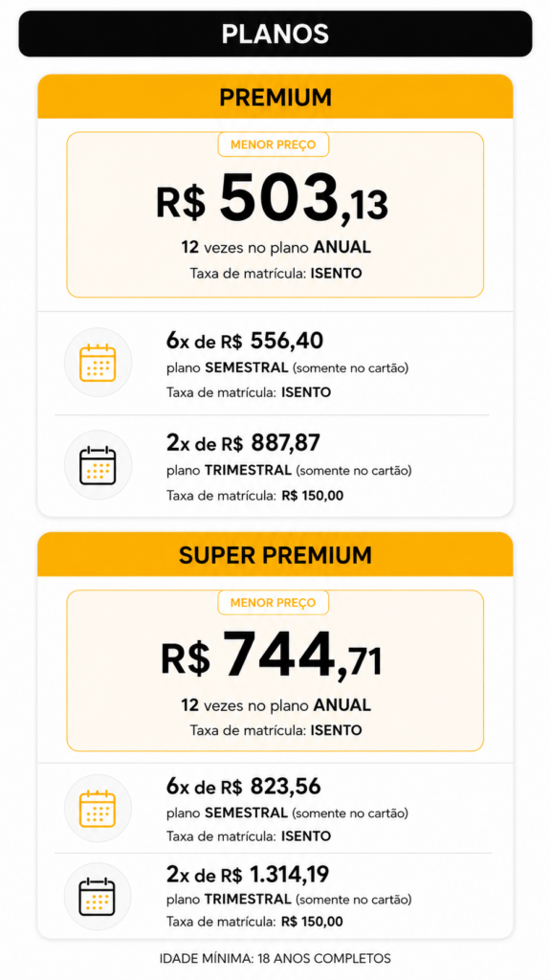Select the 2x de R$ 887,87 trimestral option
This screenshot has width=551, height=980.
pyautogui.click(x=275, y=466)
